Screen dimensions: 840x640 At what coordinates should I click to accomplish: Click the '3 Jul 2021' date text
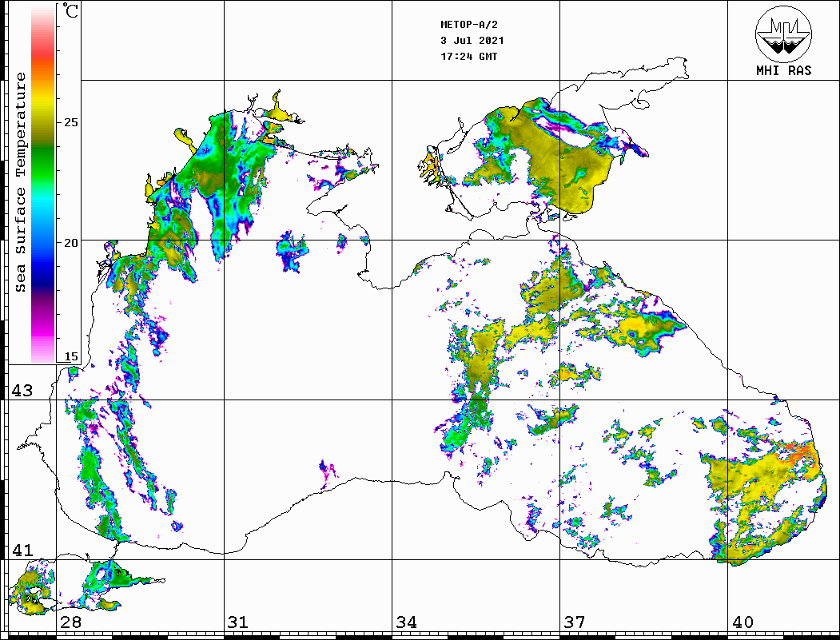coord(472,41)
